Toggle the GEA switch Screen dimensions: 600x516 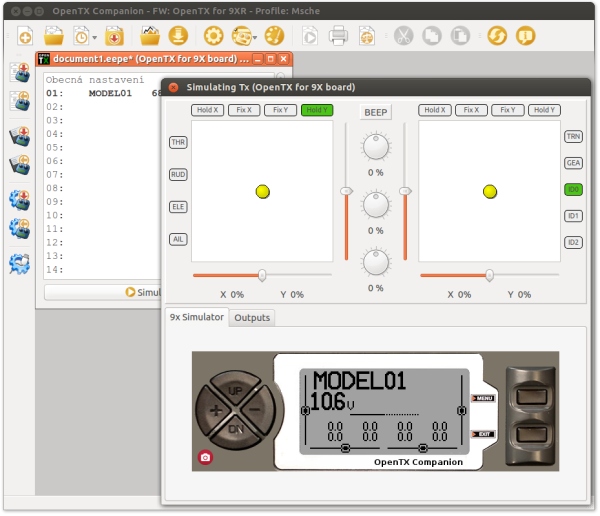point(573,162)
